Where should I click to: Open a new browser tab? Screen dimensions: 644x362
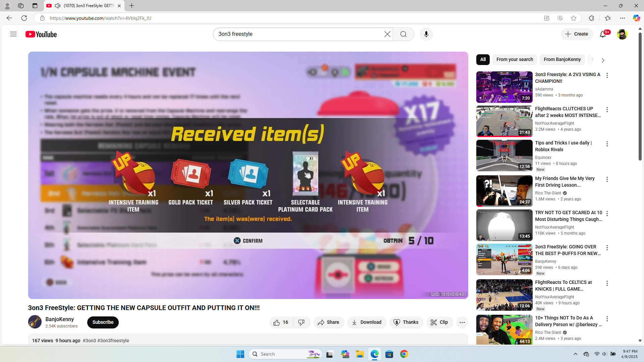pyautogui.click(x=131, y=6)
